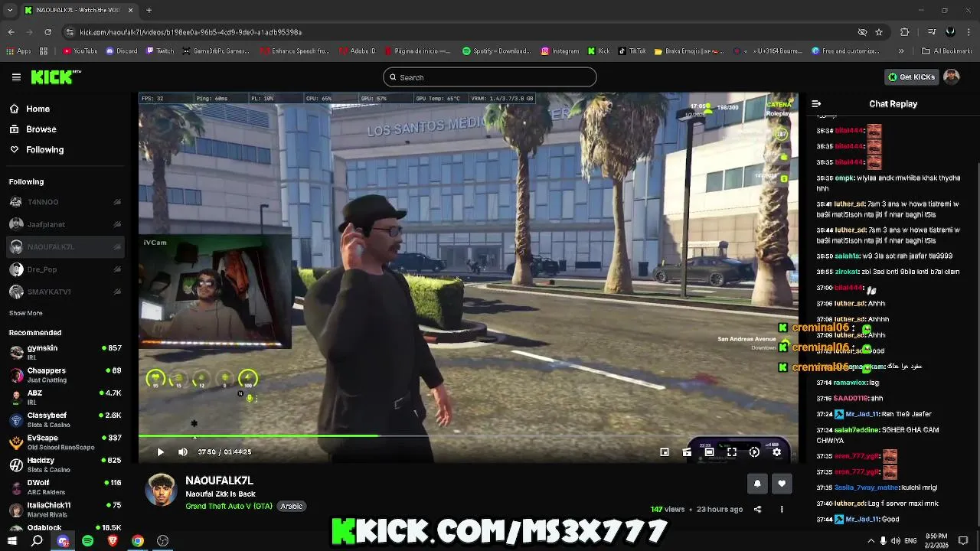The height and width of the screenshot is (551, 980).
Task: Click the Get KICKs button
Action: tap(911, 77)
